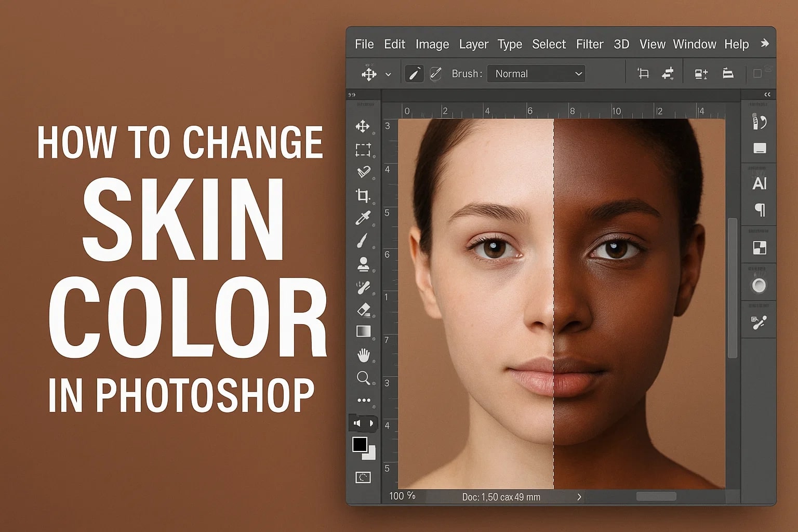The height and width of the screenshot is (532, 798).
Task: Activate the Crop tool
Action: click(363, 195)
